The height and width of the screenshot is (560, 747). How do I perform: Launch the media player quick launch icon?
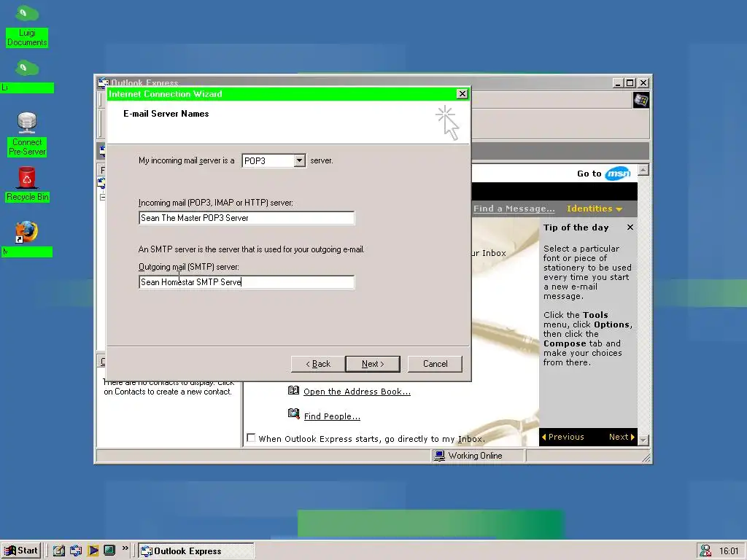point(93,551)
